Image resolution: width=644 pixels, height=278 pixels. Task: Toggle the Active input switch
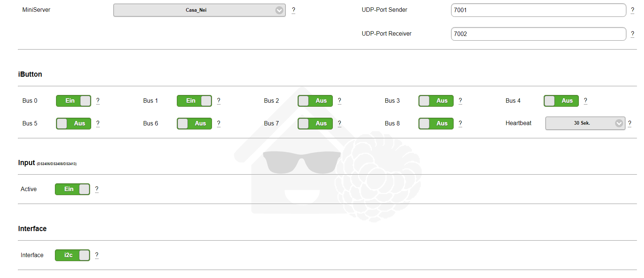tap(72, 189)
